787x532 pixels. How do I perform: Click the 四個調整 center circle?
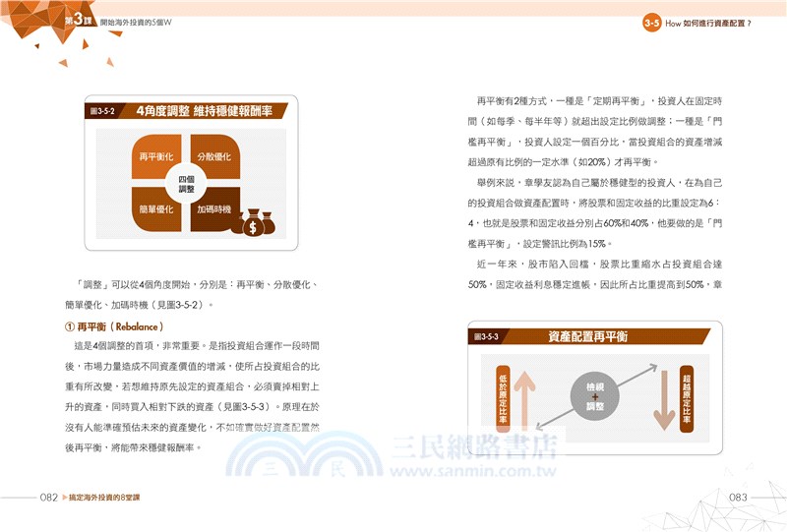coord(186,184)
